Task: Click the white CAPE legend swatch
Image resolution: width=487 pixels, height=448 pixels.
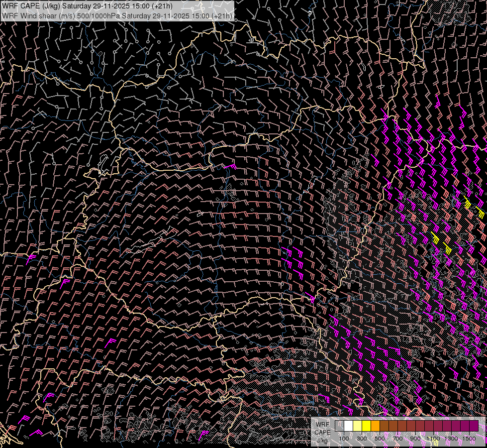Action: [x=349, y=426]
